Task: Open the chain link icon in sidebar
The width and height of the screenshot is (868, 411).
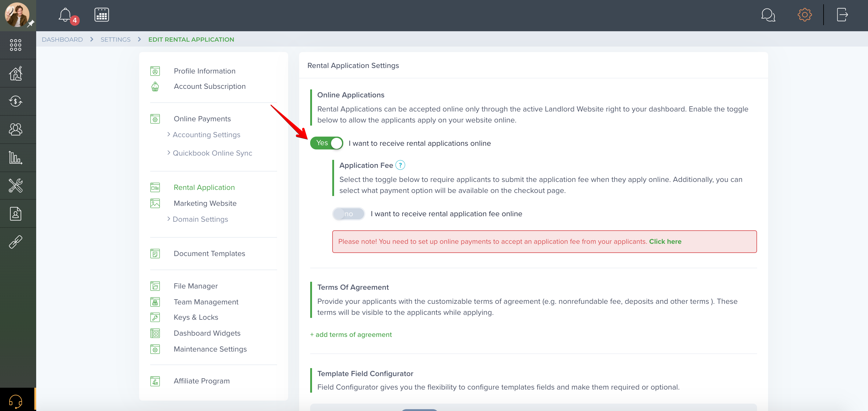Action: (16, 242)
